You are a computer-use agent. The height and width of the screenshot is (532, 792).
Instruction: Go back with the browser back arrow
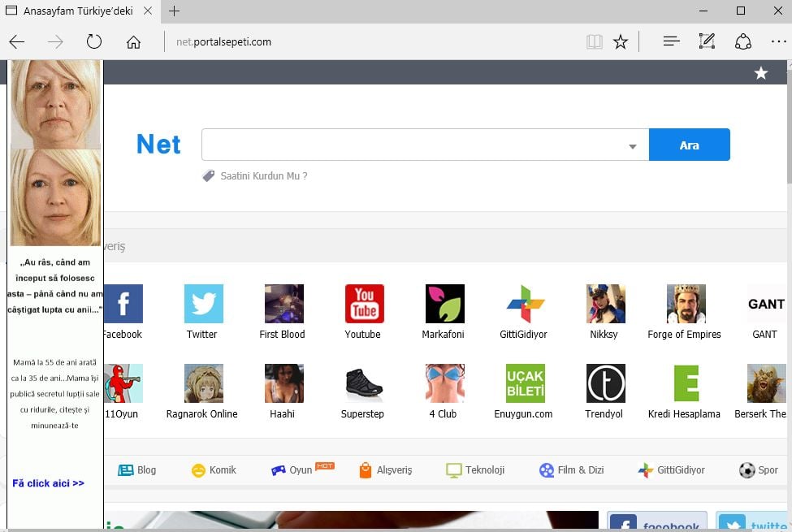(17, 42)
